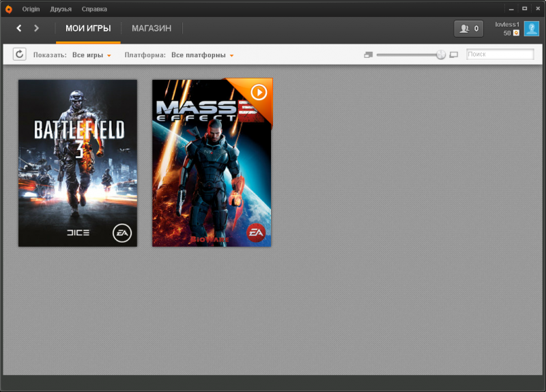The image size is (546, 392).
Task: Click the Origin flame logo icon
Action: pyautogui.click(x=9, y=9)
